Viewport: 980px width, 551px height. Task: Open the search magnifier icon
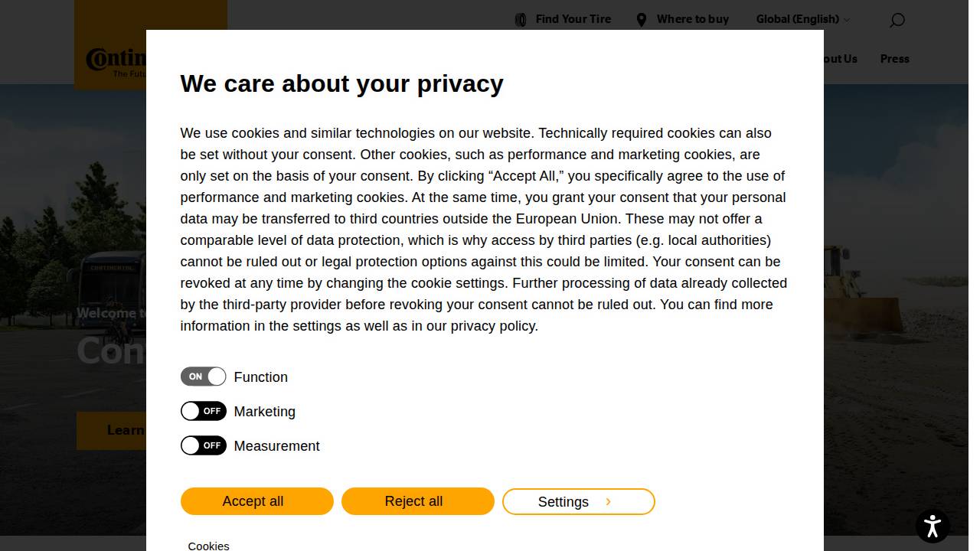click(896, 21)
